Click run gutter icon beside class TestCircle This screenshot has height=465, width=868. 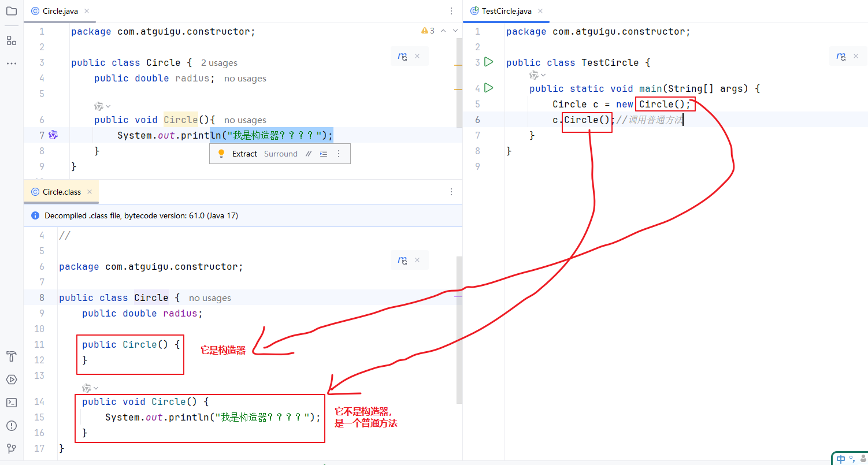coord(489,61)
